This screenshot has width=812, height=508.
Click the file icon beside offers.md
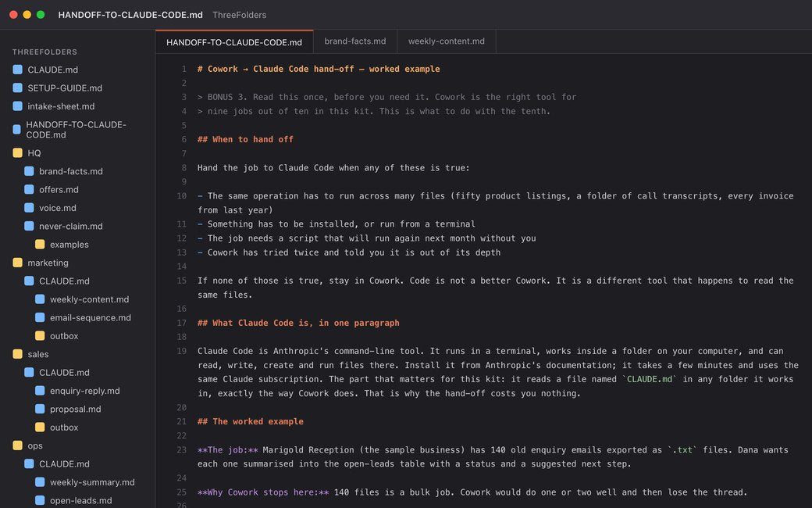(x=29, y=190)
